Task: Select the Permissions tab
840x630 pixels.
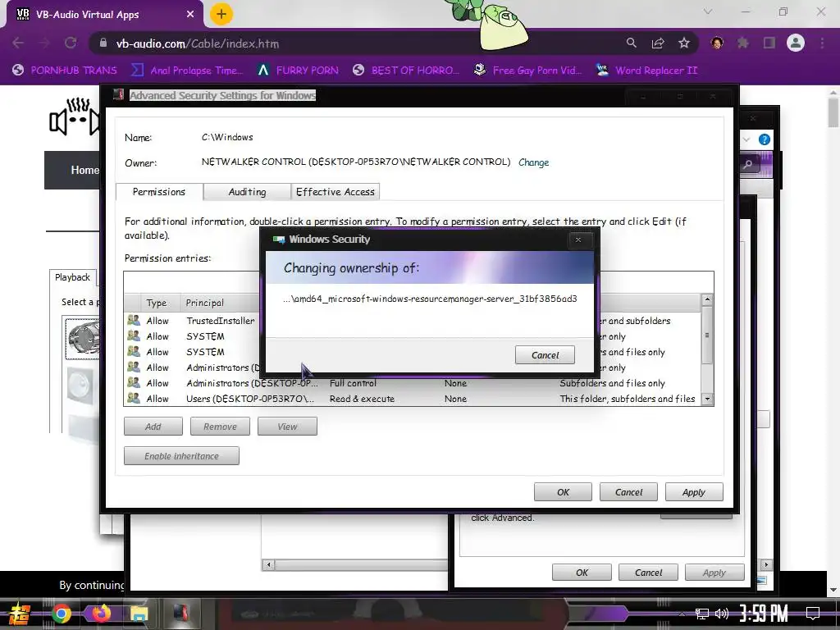Action: tap(159, 192)
